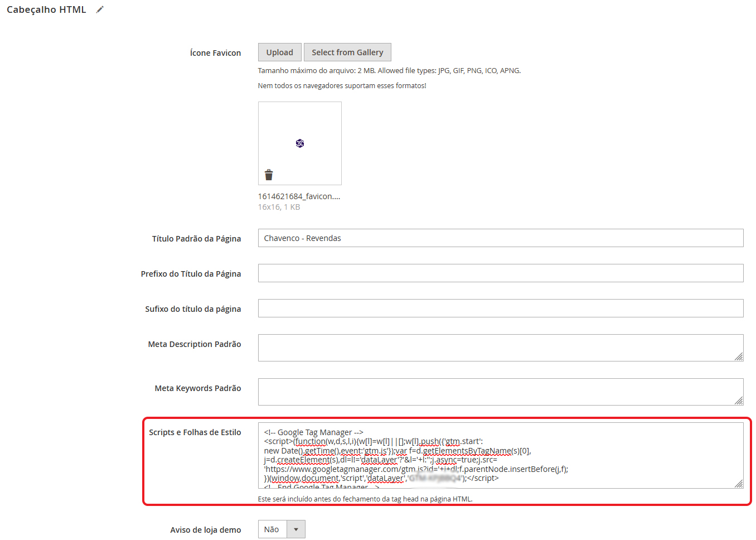Image resolution: width=756 pixels, height=540 pixels.
Task: Click the Scripts e Folhas de Estilo label
Action: click(x=195, y=432)
